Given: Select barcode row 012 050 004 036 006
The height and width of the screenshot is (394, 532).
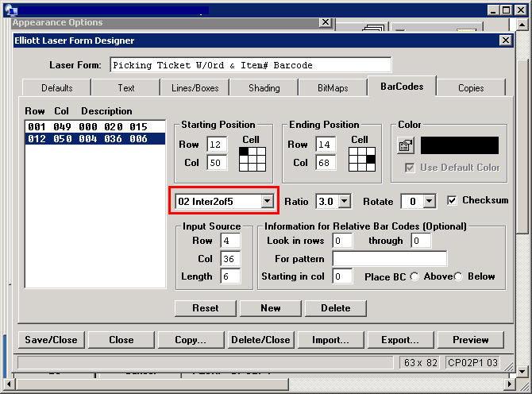Looking at the screenshot, I should click(95, 139).
